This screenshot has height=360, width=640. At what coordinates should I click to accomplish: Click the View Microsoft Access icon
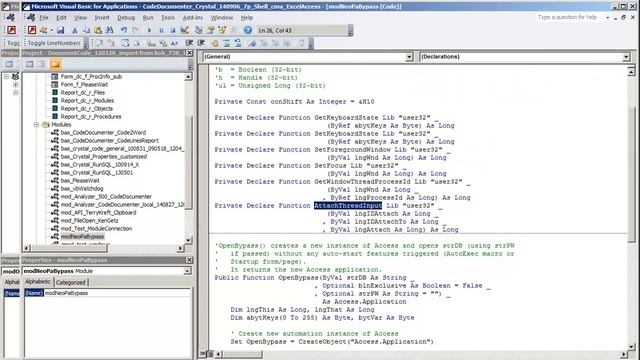pyautogui.click(x=32, y=30)
